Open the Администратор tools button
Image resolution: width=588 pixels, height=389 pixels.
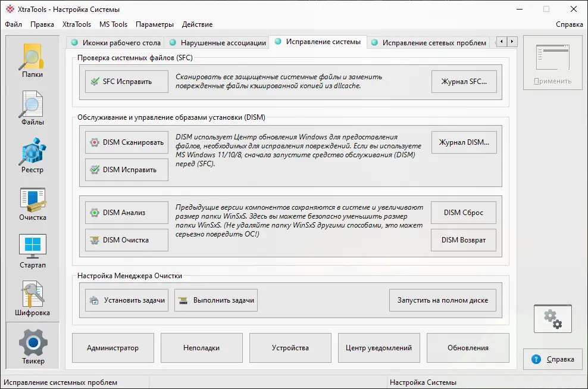(113, 348)
